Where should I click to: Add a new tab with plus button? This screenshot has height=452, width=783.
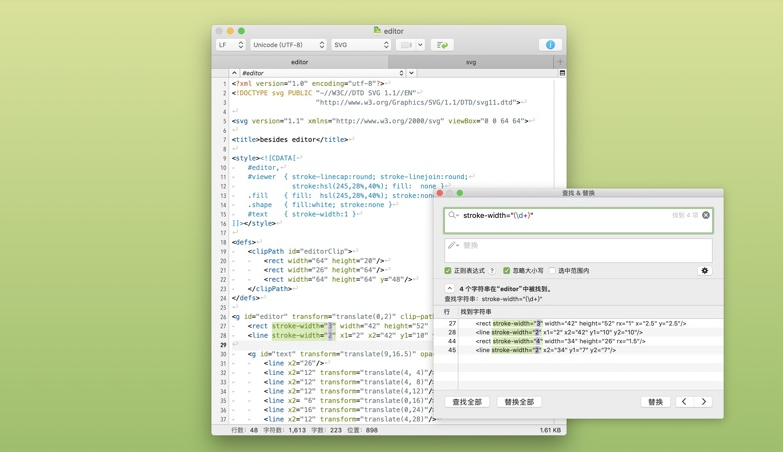[560, 62]
